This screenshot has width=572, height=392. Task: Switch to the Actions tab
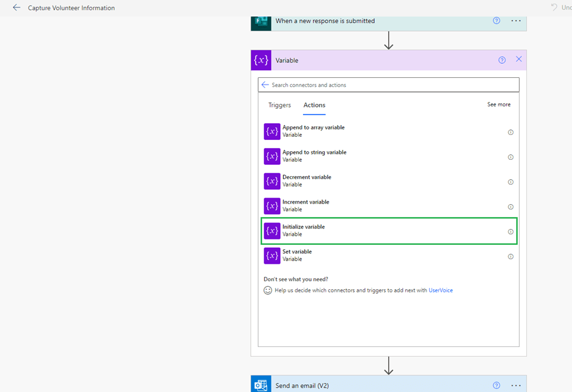pos(315,105)
